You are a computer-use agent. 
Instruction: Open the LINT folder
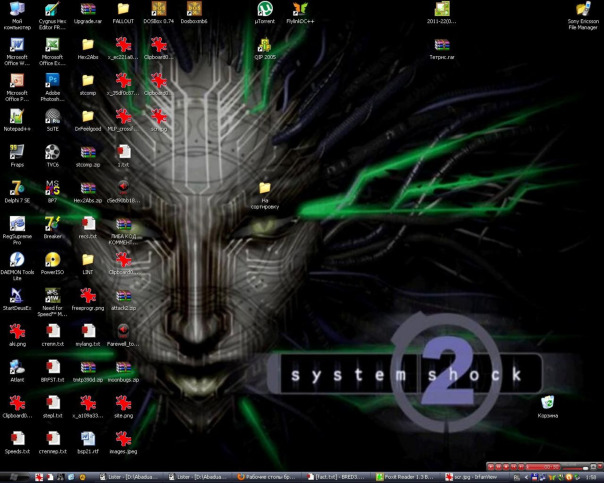[88, 263]
